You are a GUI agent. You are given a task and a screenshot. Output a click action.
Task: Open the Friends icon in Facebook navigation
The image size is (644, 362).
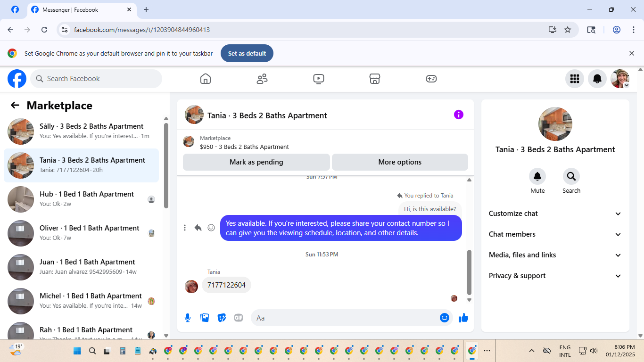point(262,79)
